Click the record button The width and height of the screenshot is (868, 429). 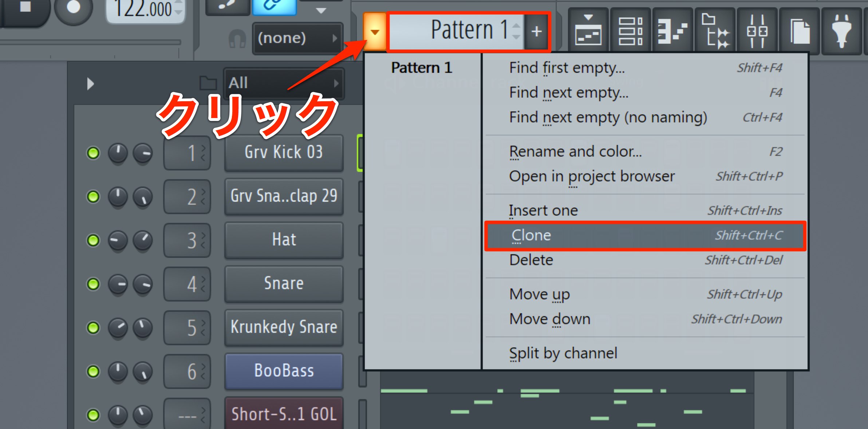(74, 8)
